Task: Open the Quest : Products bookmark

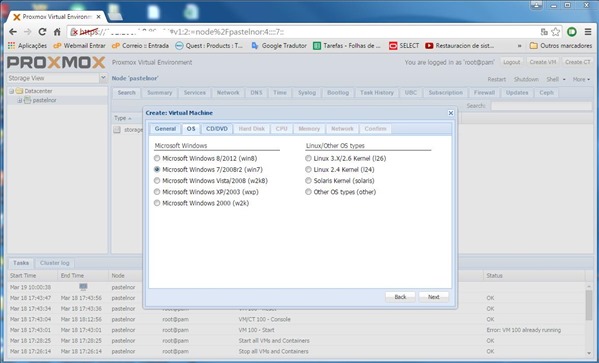Action: 209,45
